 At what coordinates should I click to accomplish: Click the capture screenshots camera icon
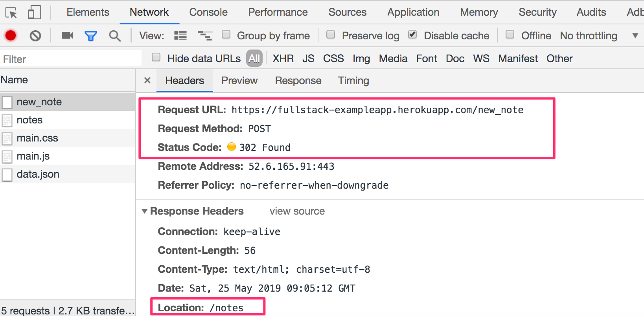coord(67,36)
